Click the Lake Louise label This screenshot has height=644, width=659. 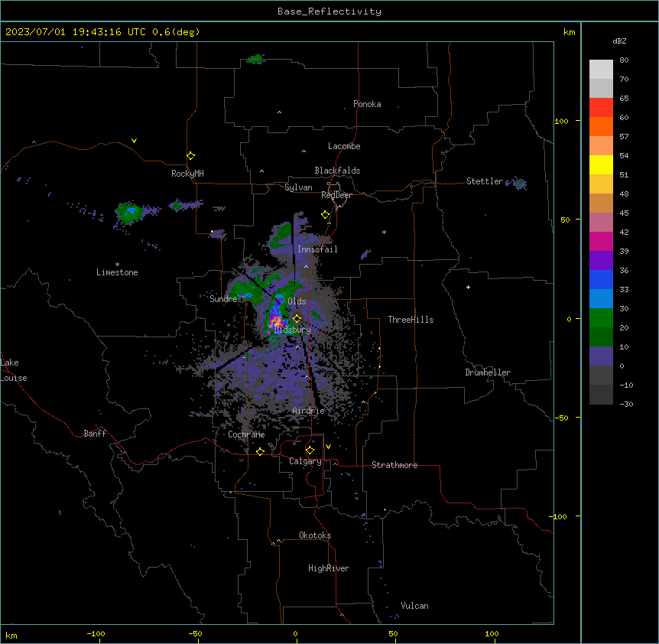pyautogui.click(x=14, y=370)
